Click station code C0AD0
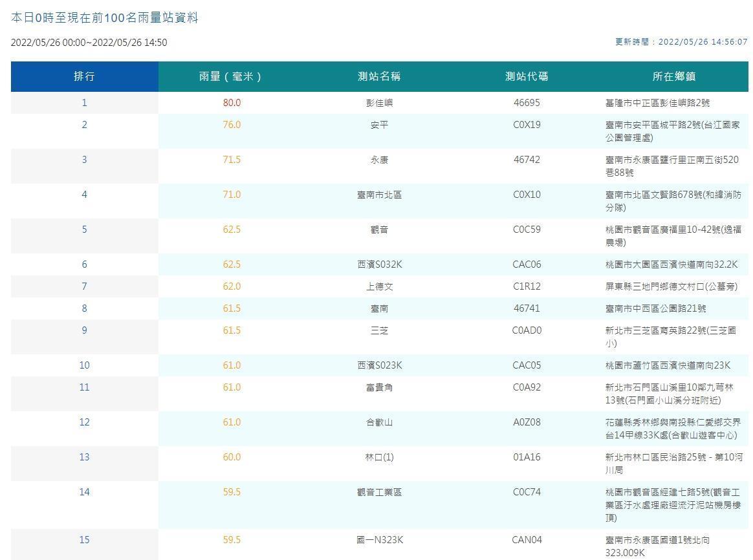This screenshot has height=560, width=753. (x=527, y=330)
